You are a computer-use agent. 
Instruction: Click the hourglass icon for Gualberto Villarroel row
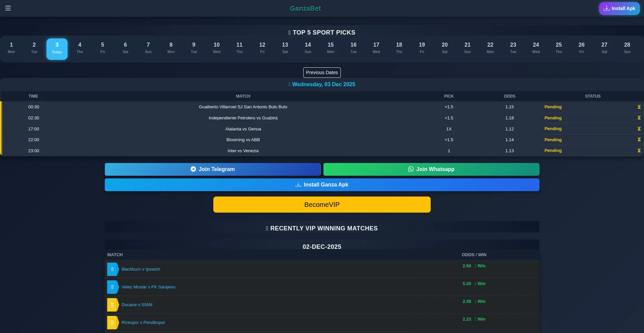[639, 107]
